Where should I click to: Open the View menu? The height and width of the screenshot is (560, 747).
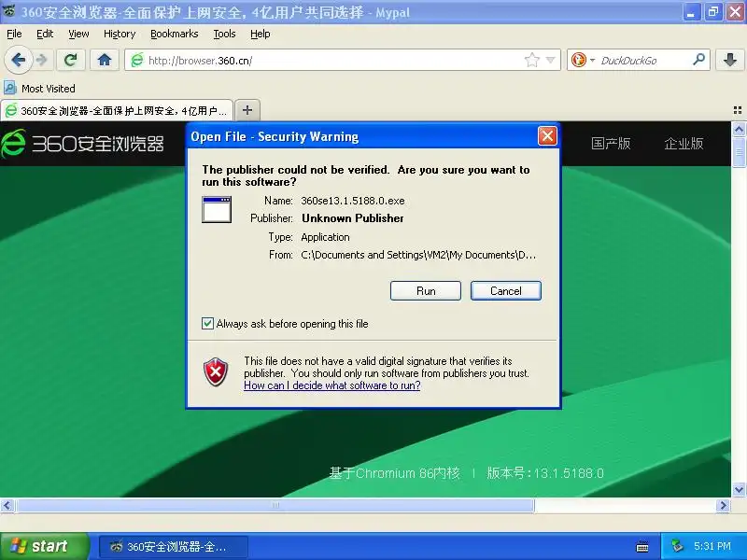(x=78, y=34)
